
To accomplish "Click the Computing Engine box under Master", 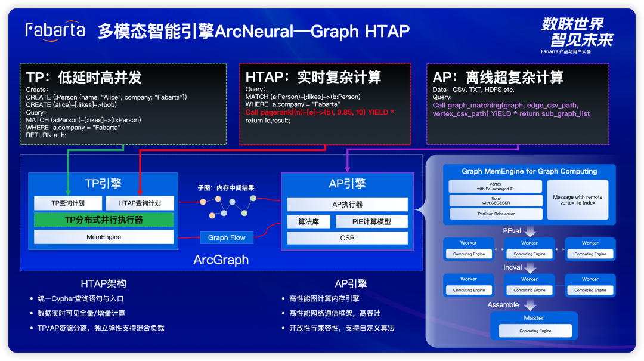I will coord(535,331).
